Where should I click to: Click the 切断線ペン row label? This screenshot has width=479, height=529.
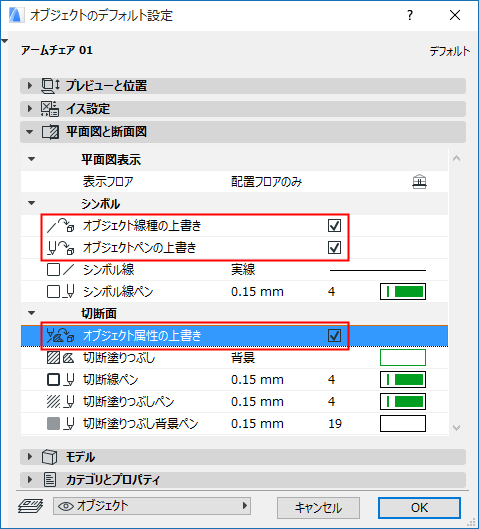(x=111, y=380)
